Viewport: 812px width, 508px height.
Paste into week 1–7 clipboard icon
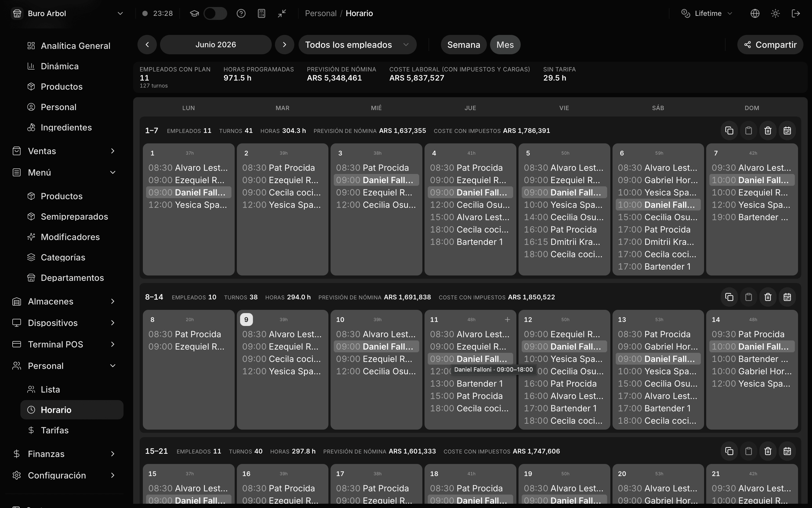click(749, 131)
